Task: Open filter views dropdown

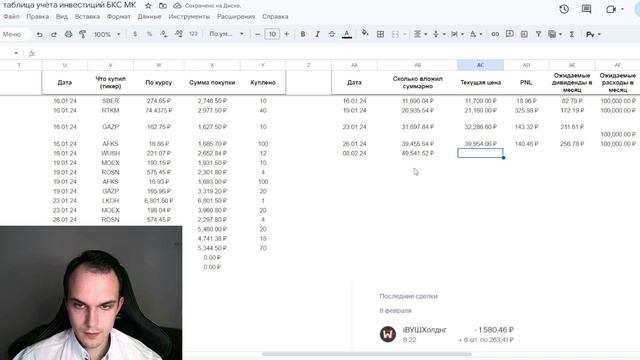Action: pyautogui.click(x=555, y=35)
